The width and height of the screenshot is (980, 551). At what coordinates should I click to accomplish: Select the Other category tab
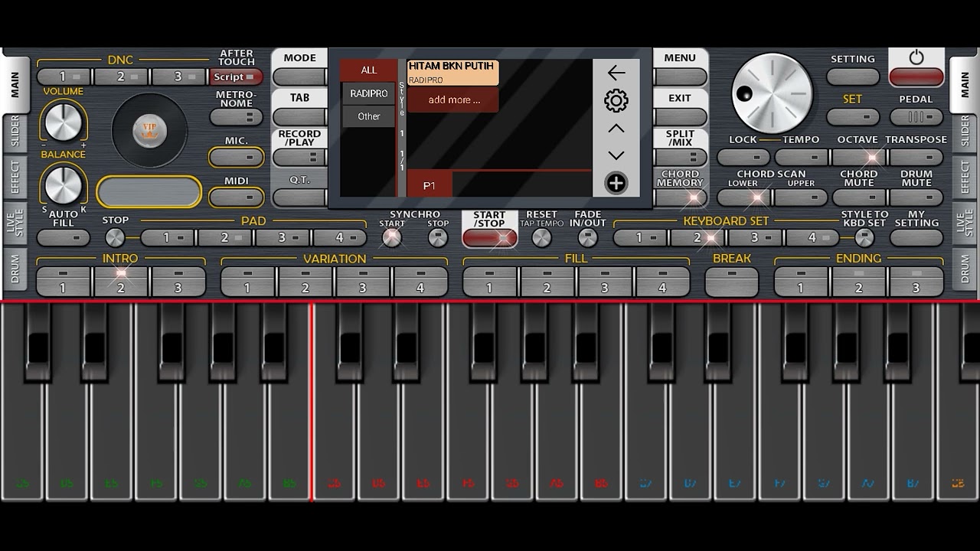[369, 116]
